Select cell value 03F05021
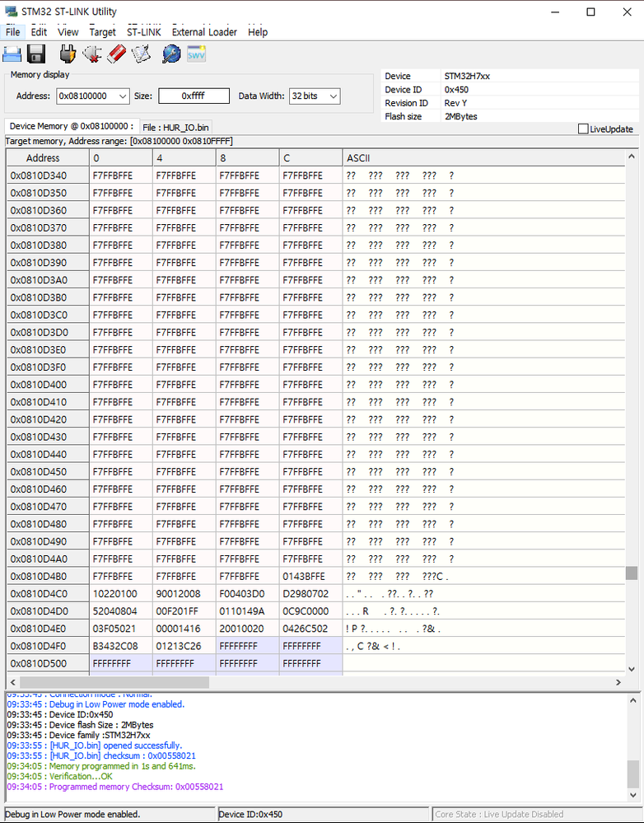Screen dimensions: 644x823 coord(121,629)
